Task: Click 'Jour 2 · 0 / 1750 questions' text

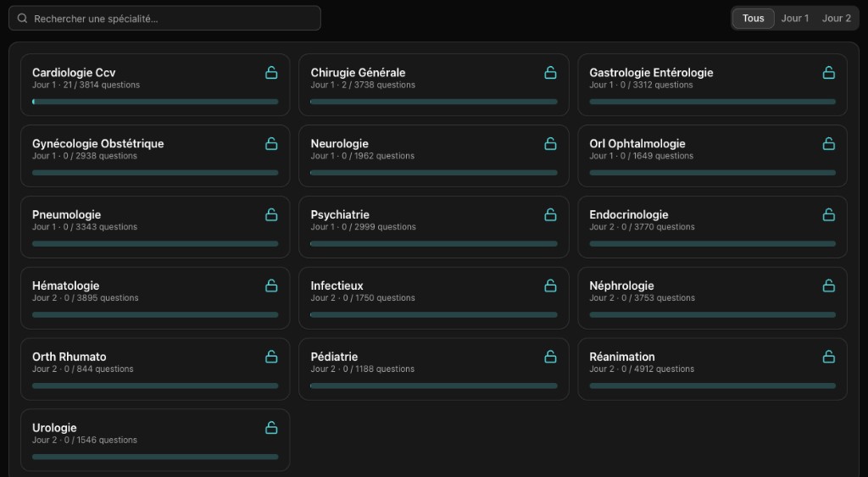Action: coord(363,297)
